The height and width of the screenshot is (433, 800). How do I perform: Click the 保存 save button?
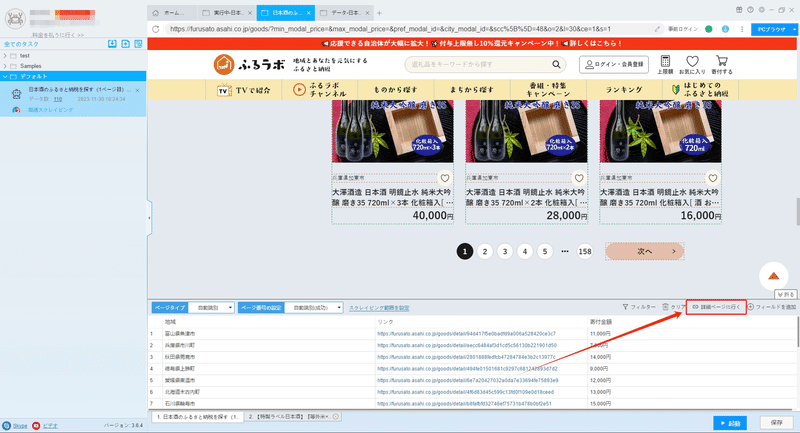pyautogui.click(x=777, y=423)
